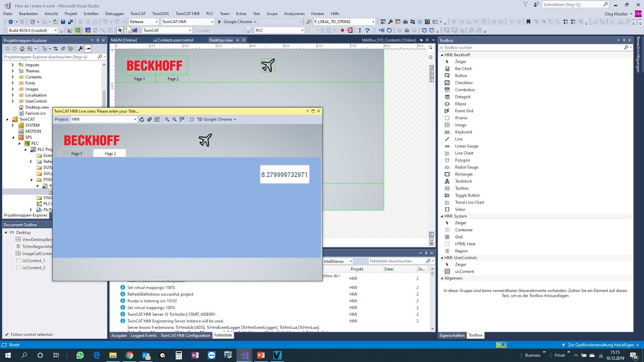
Task: Pick the Textblock control in Toolbox
Action: [463, 181]
